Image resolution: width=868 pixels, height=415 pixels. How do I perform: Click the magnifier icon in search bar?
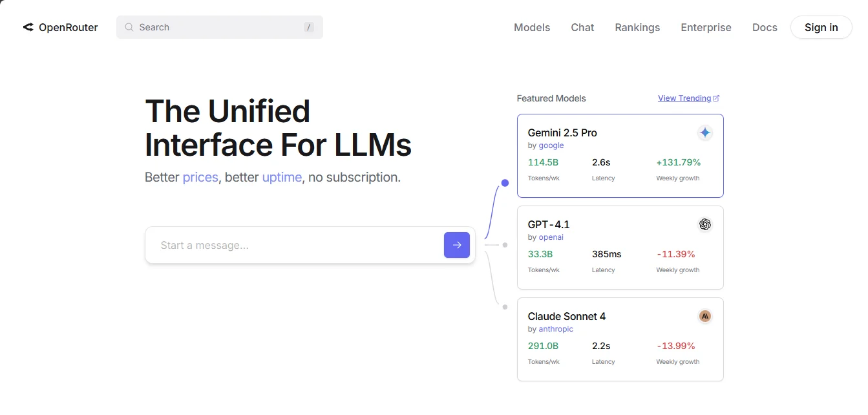pos(129,27)
